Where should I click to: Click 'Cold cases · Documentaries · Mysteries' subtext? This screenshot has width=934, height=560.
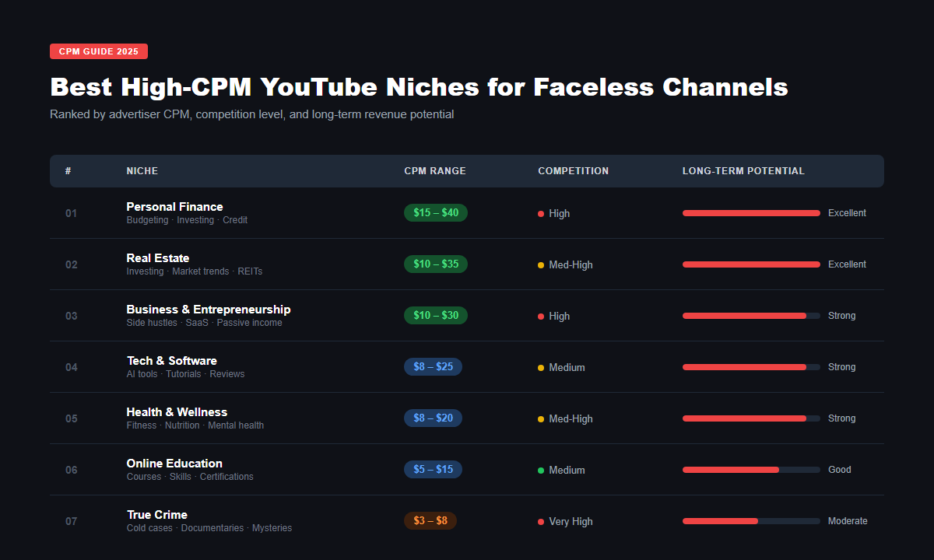tap(209, 528)
